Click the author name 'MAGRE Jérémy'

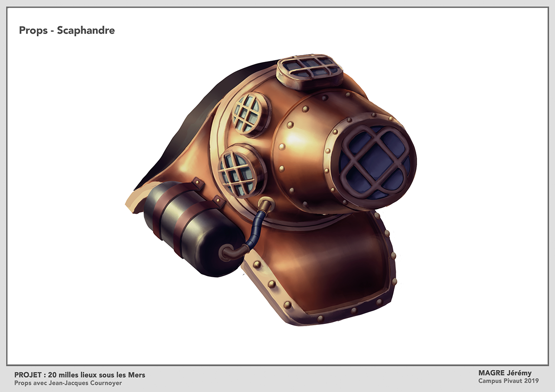(x=505, y=373)
